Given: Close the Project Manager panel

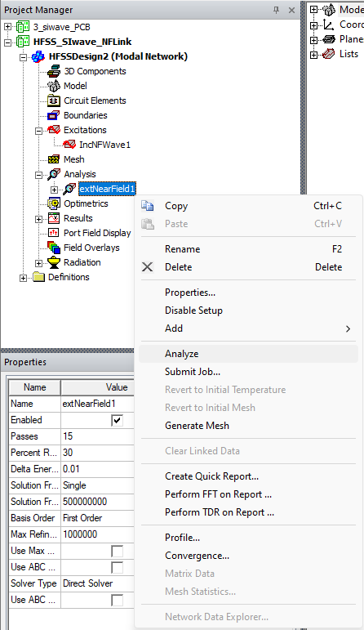Looking at the screenshot, I should click(291, 10).
